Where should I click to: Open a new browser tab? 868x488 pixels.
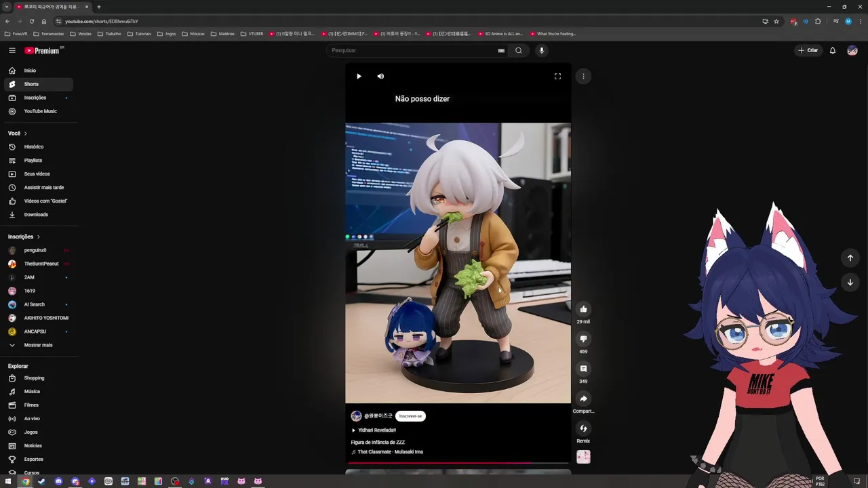pos(98,7)
